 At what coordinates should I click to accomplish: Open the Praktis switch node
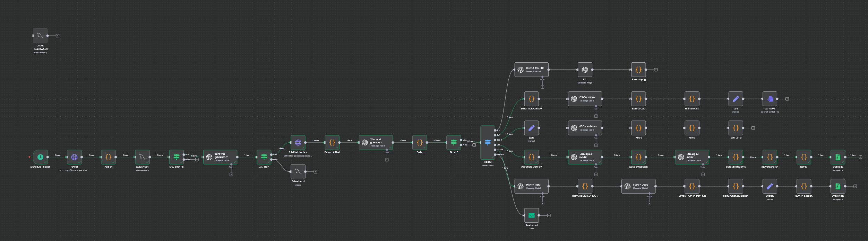(488, 142)
